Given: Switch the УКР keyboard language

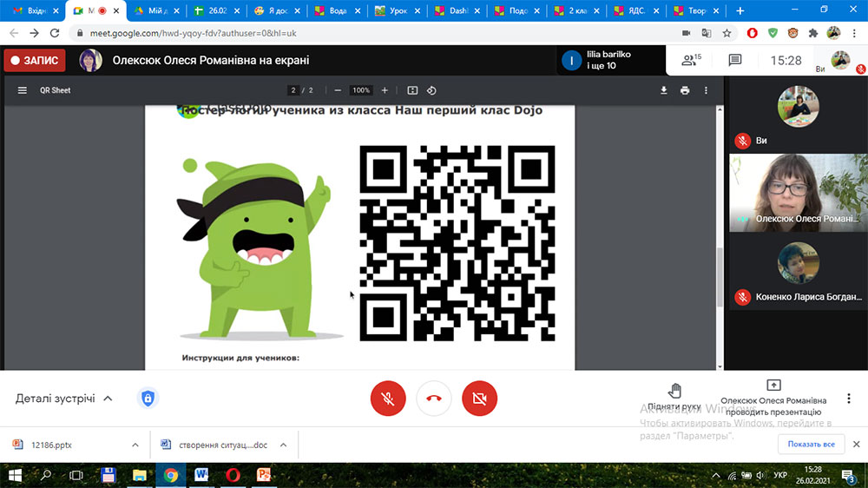Looking at the screenshot, I should [x=780, y=475].
